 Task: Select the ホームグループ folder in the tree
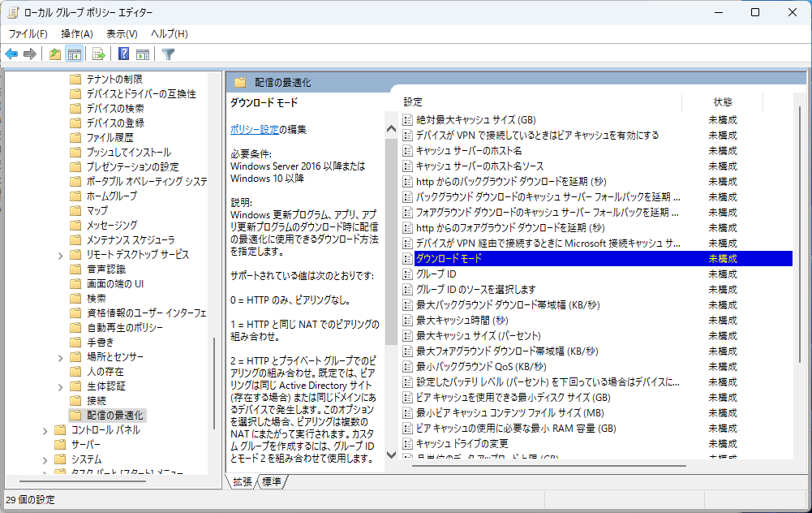pos(111,196)
